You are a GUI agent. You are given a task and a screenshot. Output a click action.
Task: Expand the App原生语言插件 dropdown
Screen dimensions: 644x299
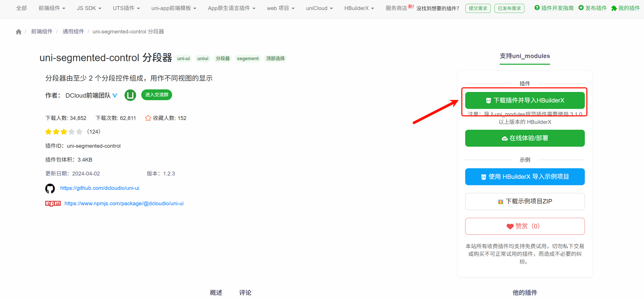[x=232, y=8]
